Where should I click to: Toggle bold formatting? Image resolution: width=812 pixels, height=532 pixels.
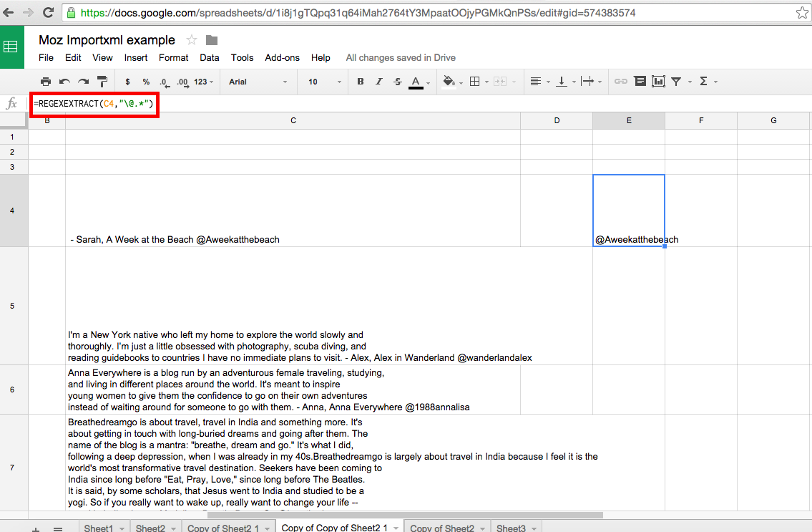(361, 82)
